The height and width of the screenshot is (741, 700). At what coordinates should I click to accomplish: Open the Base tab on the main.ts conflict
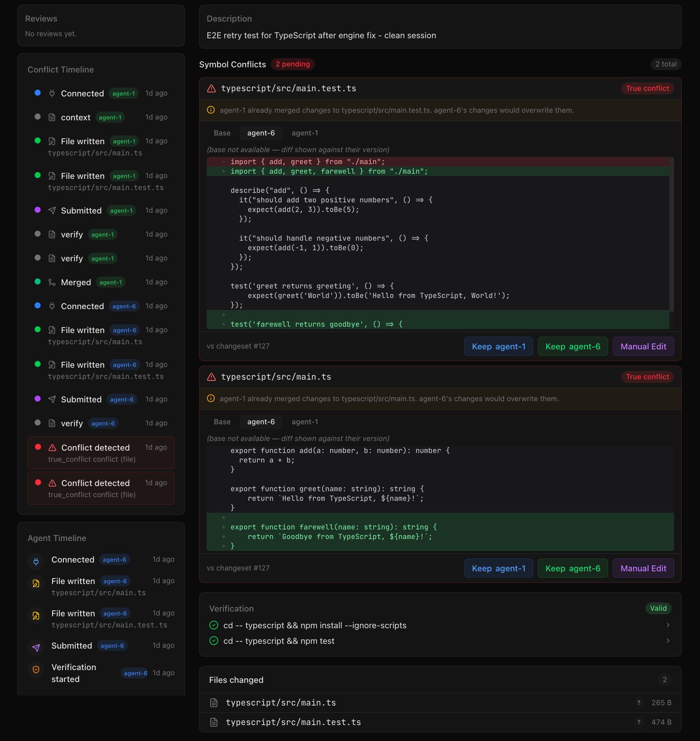[x=222, y=421]
